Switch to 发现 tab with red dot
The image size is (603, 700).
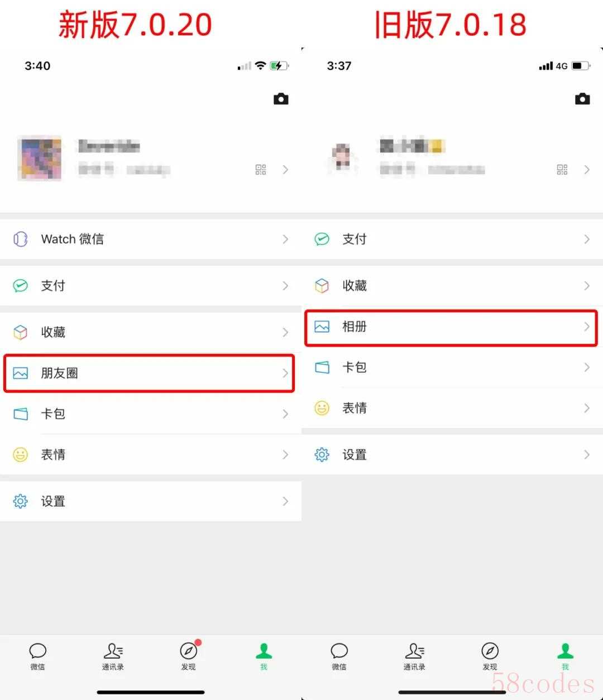tap(189, 655)
